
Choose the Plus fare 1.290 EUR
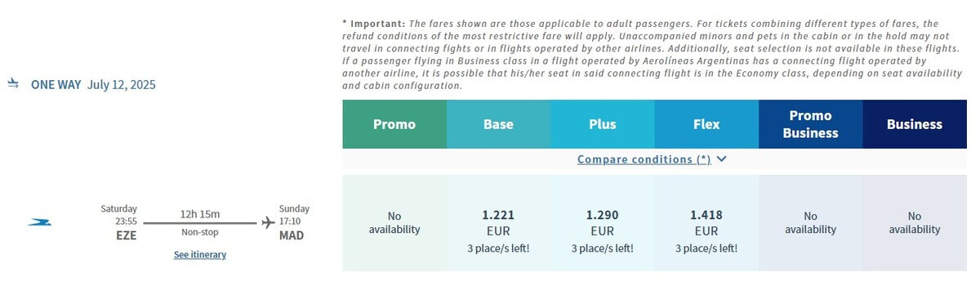[x=603, y=223]
